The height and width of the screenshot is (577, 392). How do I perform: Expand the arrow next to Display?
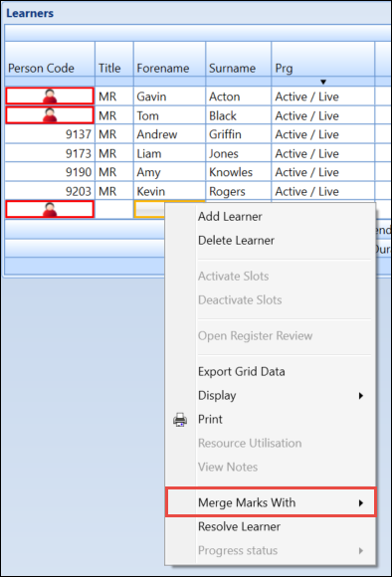coord(361,396)
